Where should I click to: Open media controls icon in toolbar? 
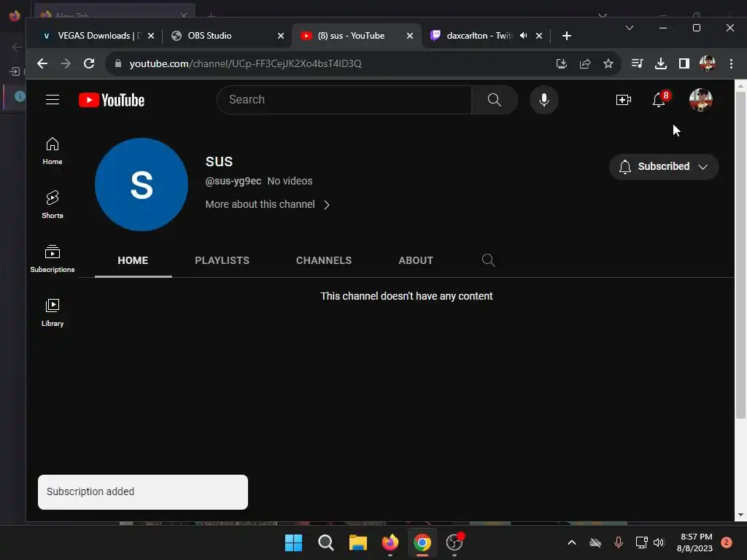637,63
